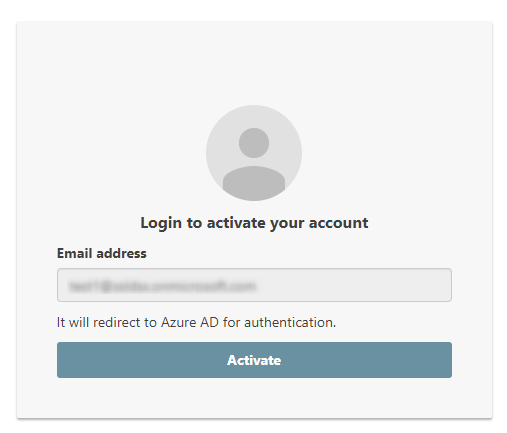Click the word 'address' in field label
507x433 pixels.
pos(121,253)
